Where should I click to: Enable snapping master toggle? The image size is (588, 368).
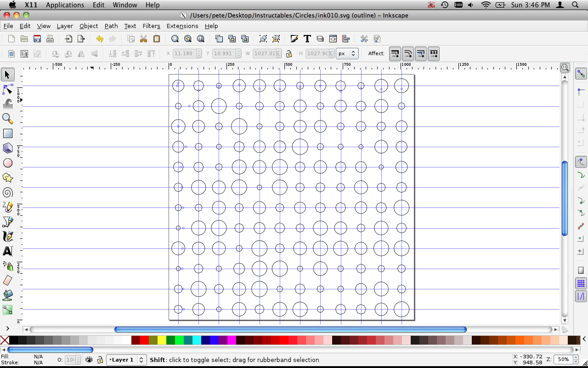click(x=581, y=74)
